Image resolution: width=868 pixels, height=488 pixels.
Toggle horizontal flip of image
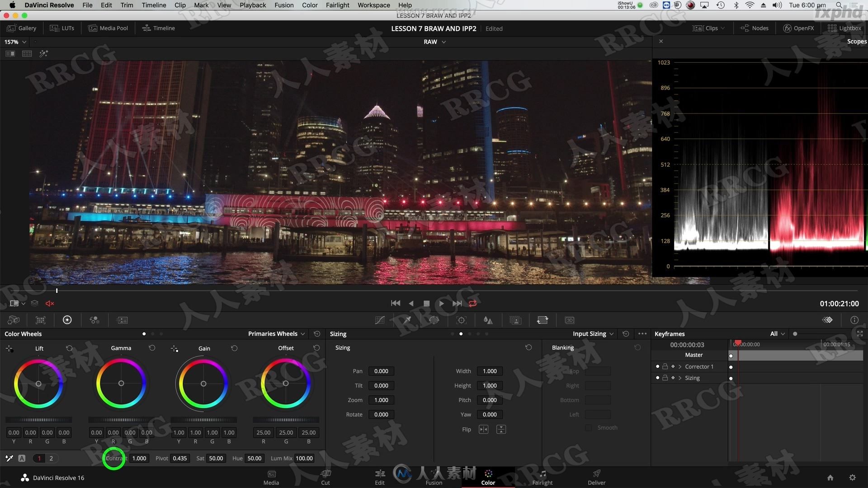483,429
